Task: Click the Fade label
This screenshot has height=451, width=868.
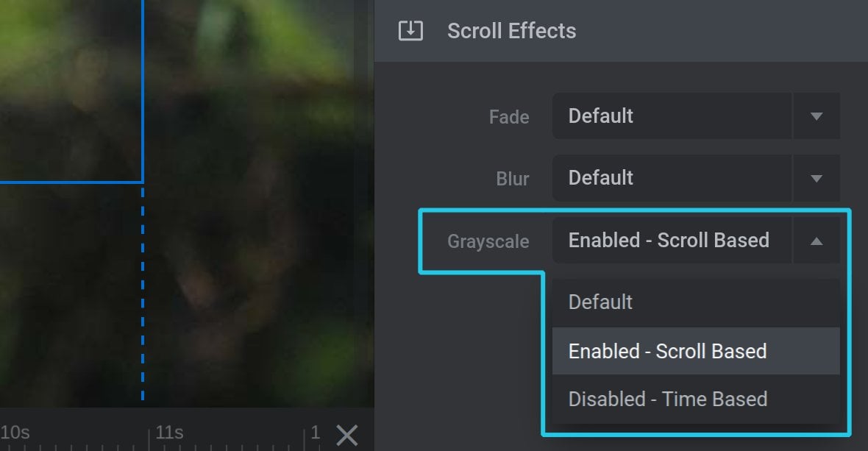Action: pyautogui.click(x=509, y=117)
